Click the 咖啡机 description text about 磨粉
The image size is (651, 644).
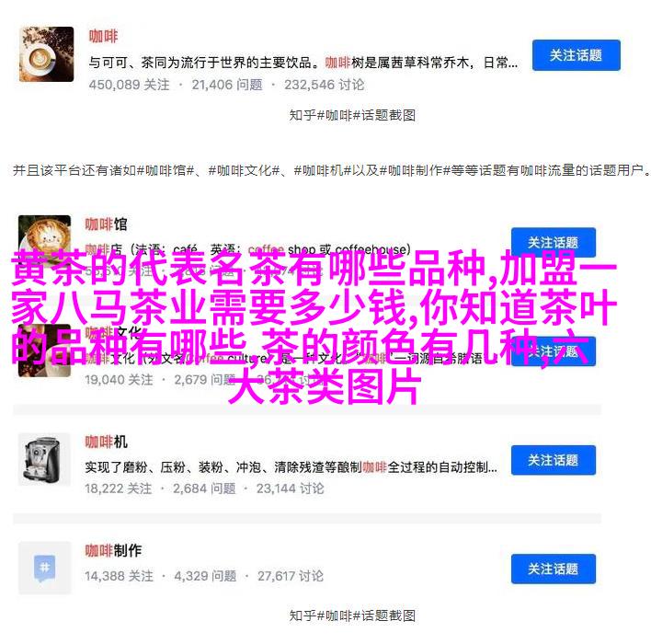(291, 467)
